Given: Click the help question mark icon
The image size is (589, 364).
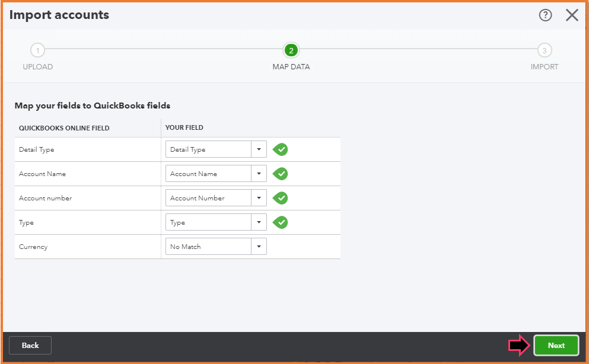Looking at the screenshot, I should [545, 15].
